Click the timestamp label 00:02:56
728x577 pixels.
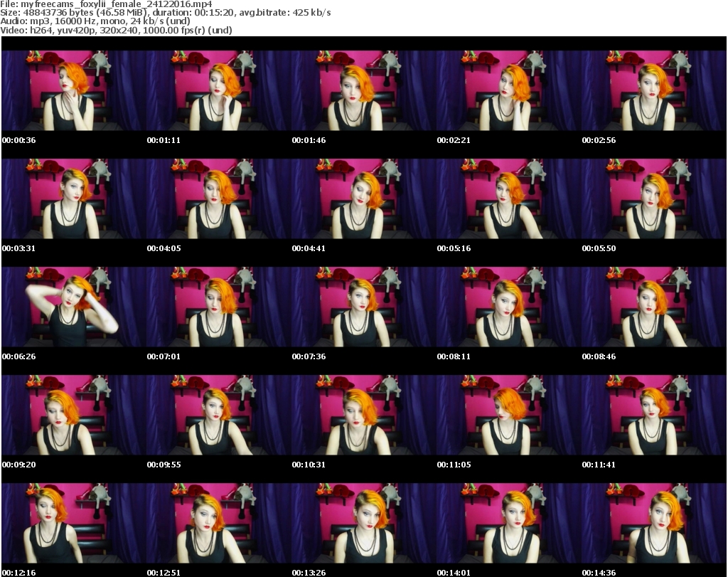pyautogui.click(x=599, y=140)
